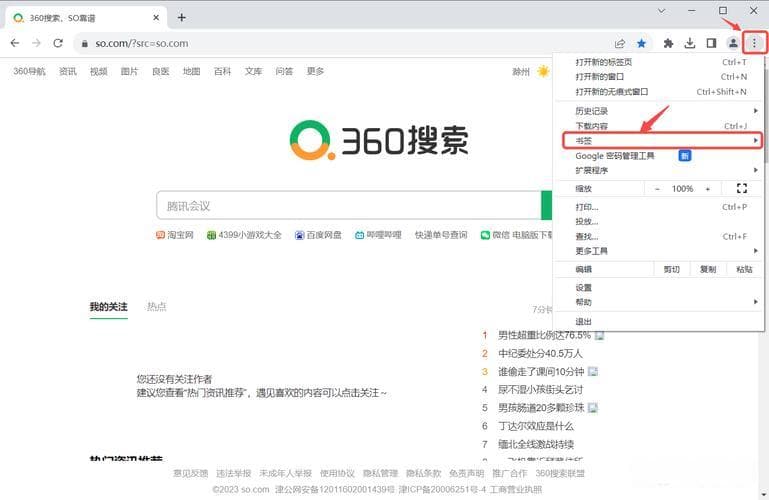Click the 复制 button in edit row
Viewport: 769px width, 500px height.
pos(708,269)
